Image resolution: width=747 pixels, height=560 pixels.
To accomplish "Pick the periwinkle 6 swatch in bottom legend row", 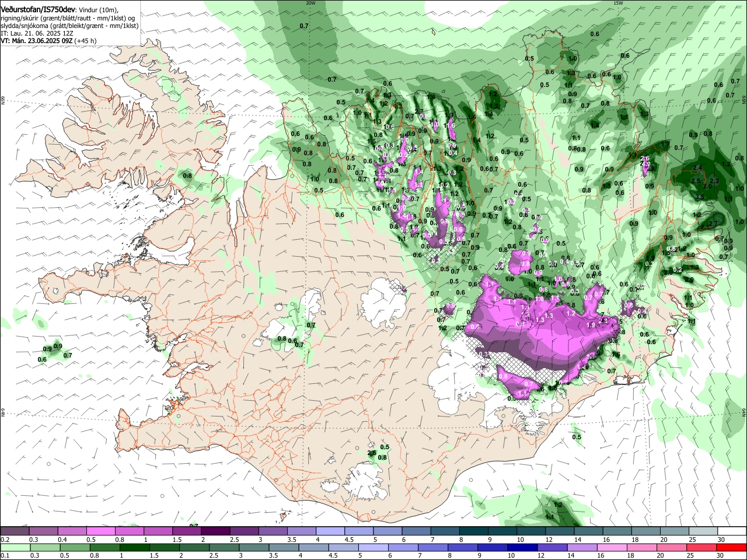I will (x=403, y=547).
